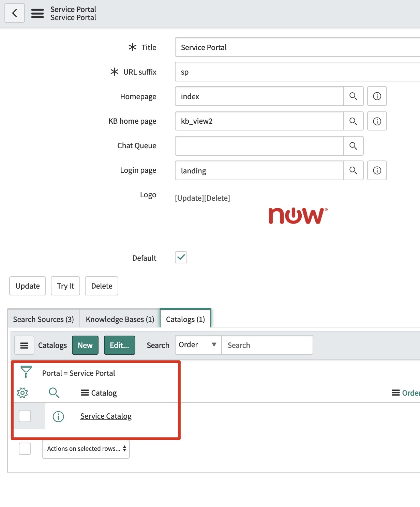Viewport: 420px width, 507px height.
Task: Show info preview for Homepage record
Action: tap(377, 96)
